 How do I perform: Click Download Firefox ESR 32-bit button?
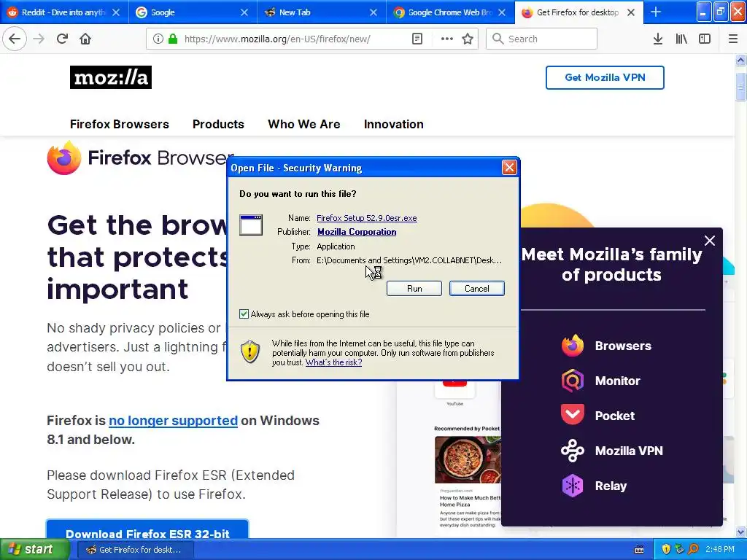pos(147,529)
